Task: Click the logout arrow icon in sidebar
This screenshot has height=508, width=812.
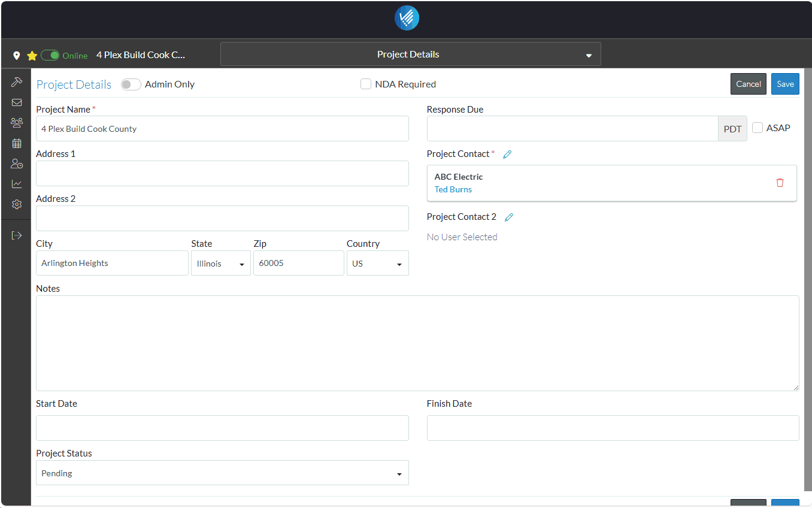Action: click(x=17, y=235)
